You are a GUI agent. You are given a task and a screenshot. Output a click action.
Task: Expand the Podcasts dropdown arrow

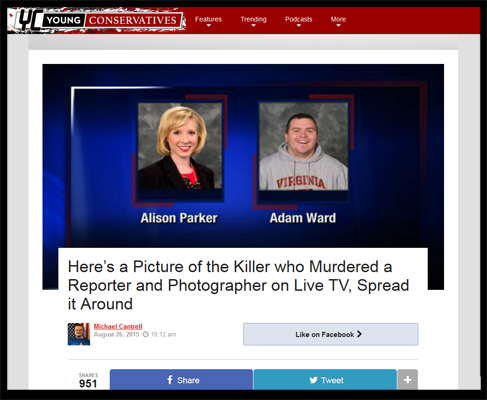(x=299, y=26)
